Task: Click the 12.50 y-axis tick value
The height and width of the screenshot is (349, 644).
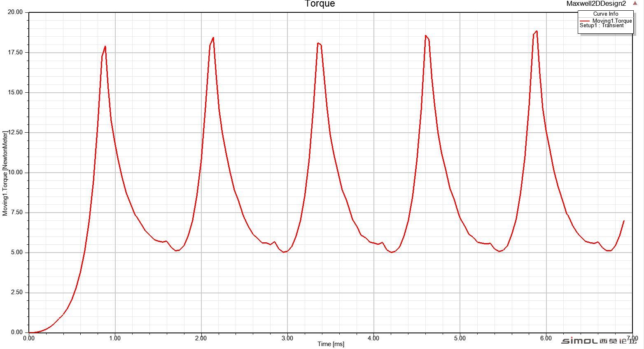Action: pos(15,132)
